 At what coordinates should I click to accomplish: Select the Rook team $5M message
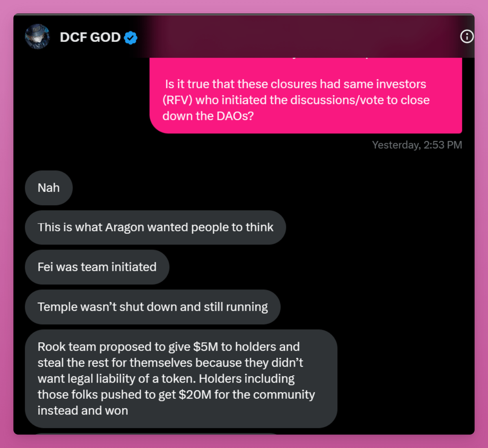(x=181, y=378)
